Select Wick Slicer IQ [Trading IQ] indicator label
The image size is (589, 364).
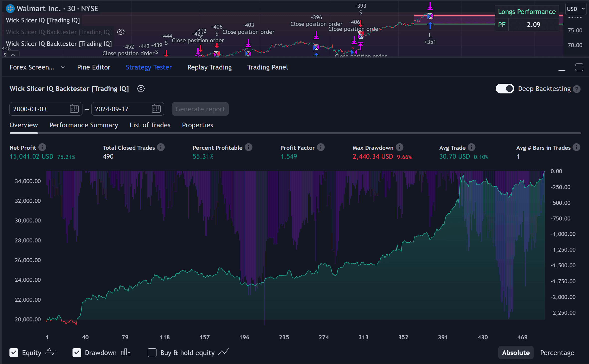[43, 20]
